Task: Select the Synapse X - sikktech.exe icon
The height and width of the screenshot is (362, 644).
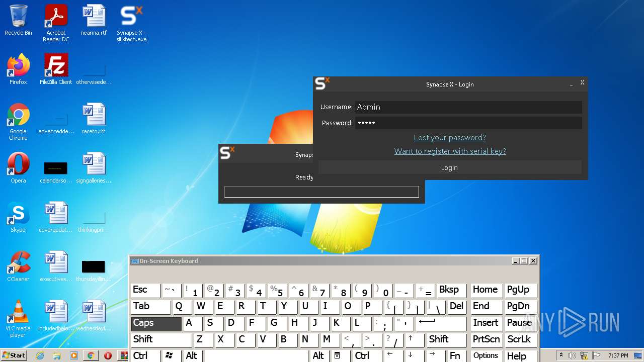Action: [131, 23]
